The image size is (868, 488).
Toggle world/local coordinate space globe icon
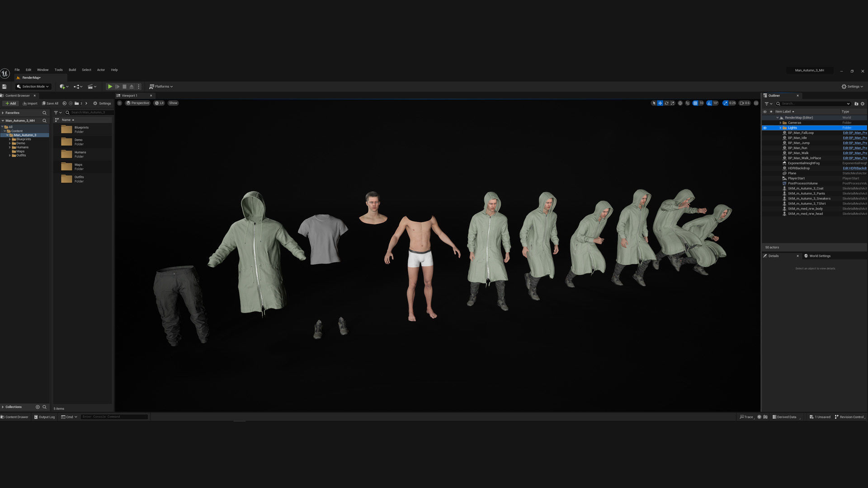pos(680,103)
